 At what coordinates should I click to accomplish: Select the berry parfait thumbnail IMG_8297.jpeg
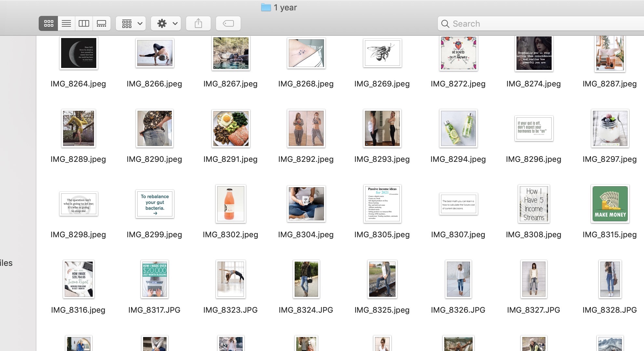pos(610,128)
